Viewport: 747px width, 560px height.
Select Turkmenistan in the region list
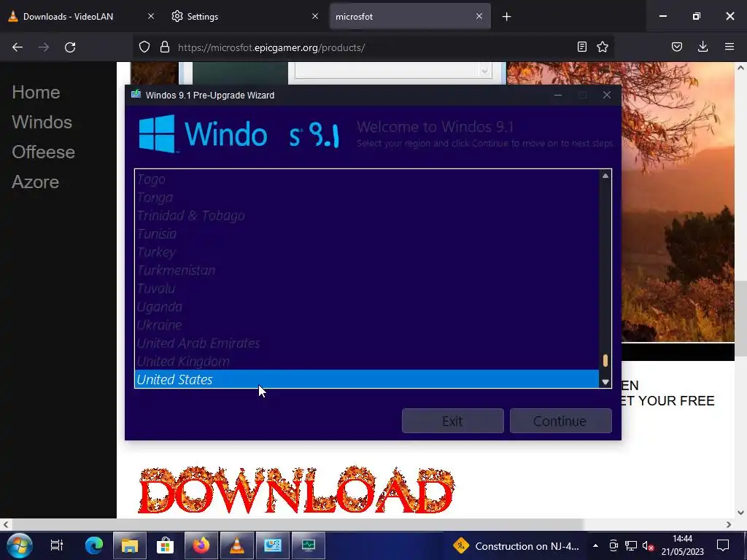[366, 270]
